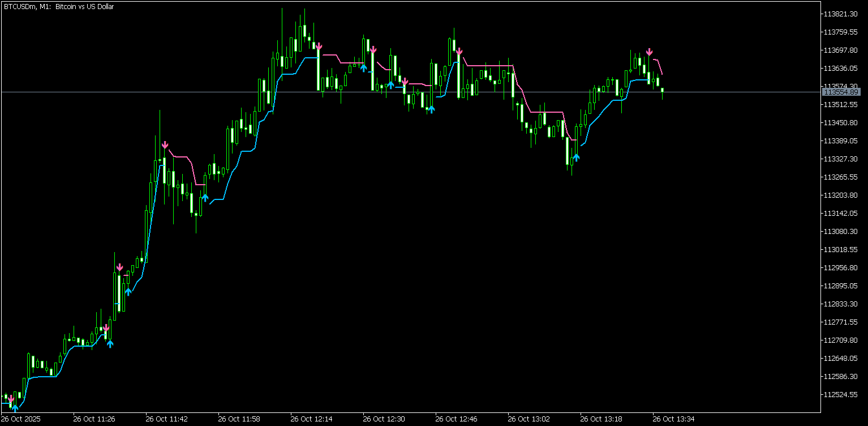Click the 113389.05 price scale label
The height and width of the screenshot is (426, 868).
tap(841, 140)
